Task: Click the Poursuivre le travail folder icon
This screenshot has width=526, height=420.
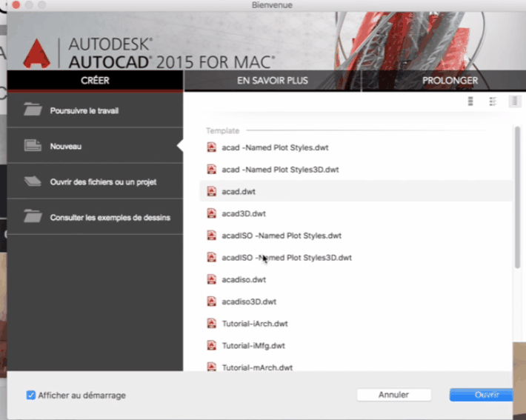Action: click(33, 110)
